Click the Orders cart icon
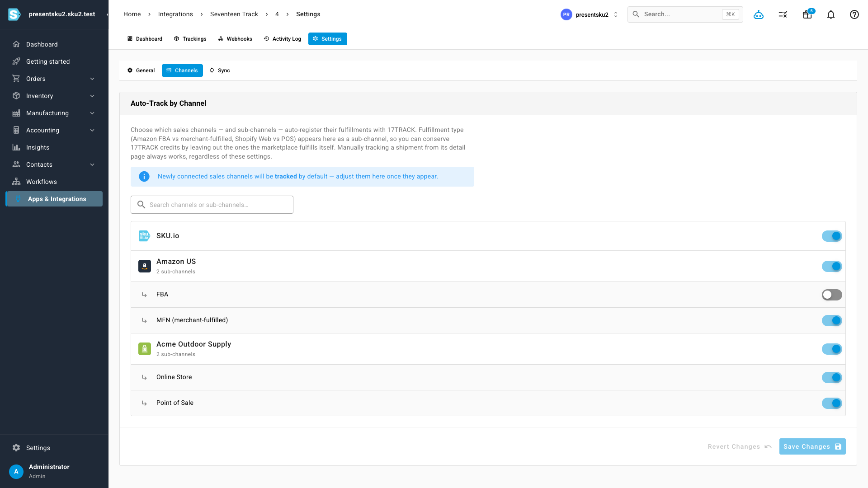This screenshot has width=868, height=488. pos(16,79)
